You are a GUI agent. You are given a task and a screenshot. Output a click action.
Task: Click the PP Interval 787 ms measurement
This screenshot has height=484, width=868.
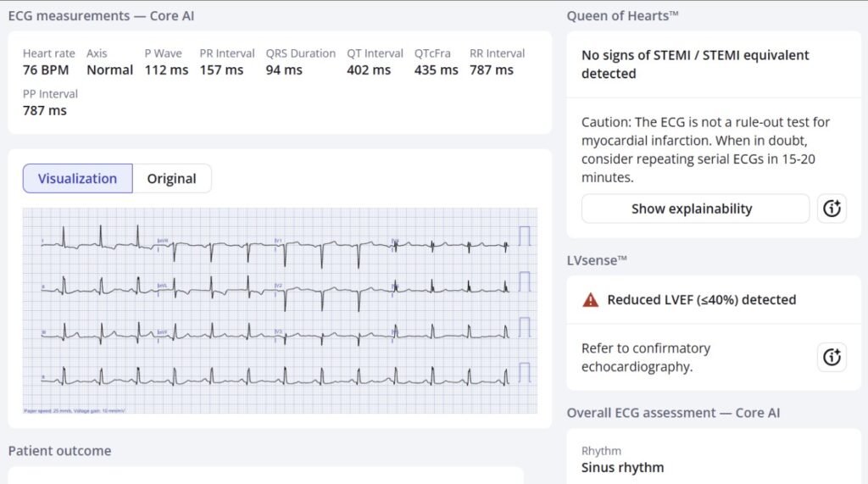tap(45, 110)
